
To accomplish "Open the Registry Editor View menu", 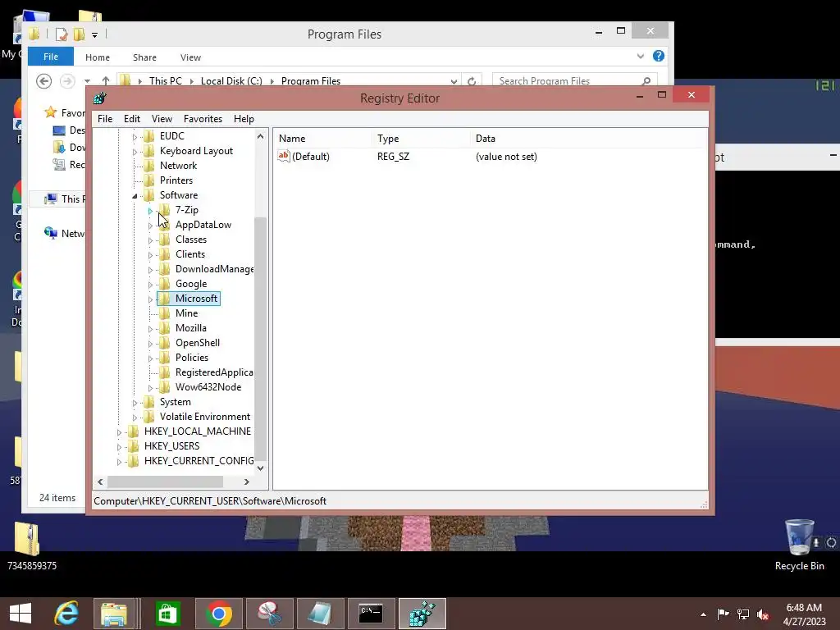I will click(x=162, y=119).
